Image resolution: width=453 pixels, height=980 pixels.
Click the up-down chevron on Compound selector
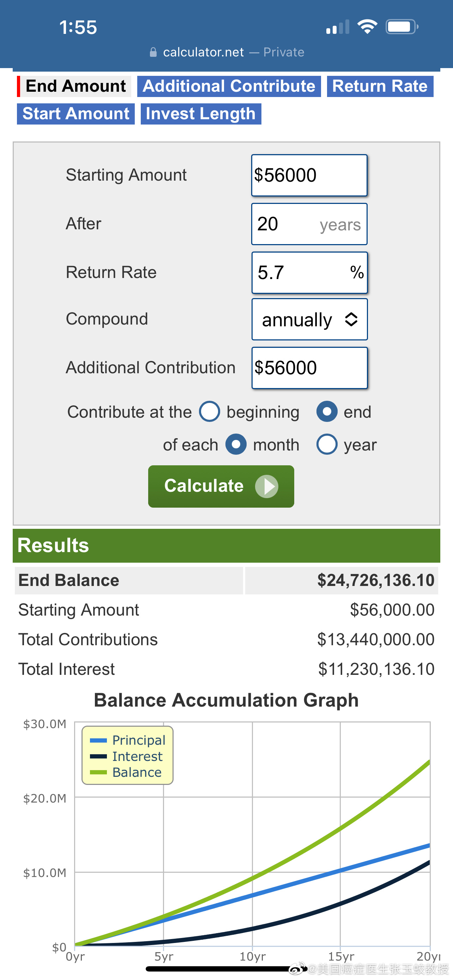coord(351,319)
